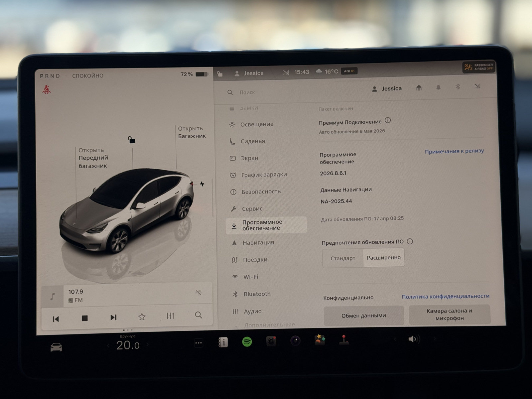Open the Навигация settings section

tap(258, 243)
